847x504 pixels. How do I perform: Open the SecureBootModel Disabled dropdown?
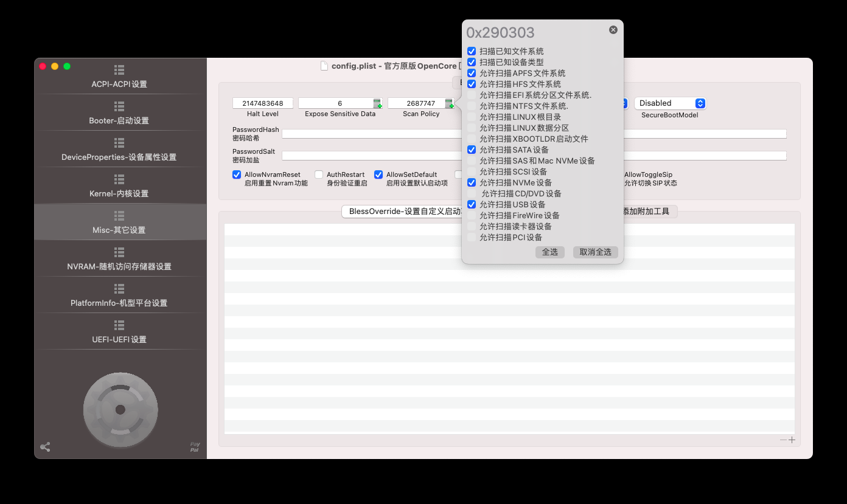point(669,103)
